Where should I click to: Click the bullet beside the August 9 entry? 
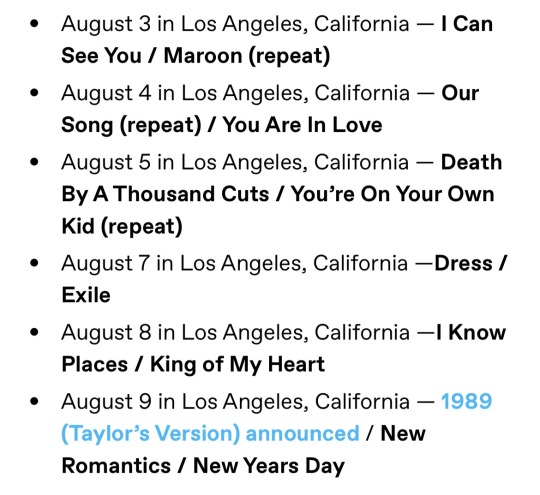click(34, 401)
